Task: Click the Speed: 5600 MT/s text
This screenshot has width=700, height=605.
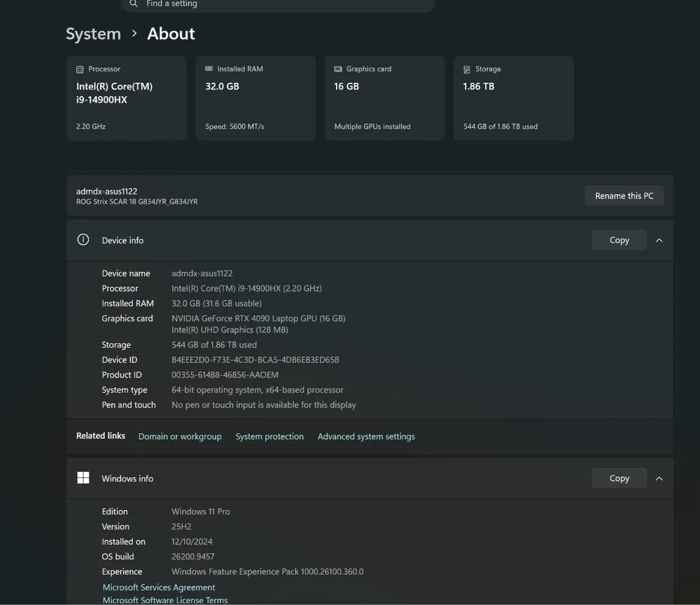Action: (x=234, y=127)
